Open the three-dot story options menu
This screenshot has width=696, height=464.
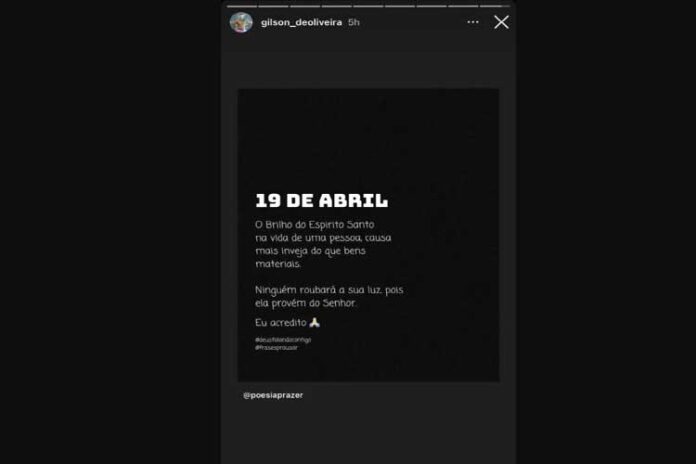[x=473, y=22]
